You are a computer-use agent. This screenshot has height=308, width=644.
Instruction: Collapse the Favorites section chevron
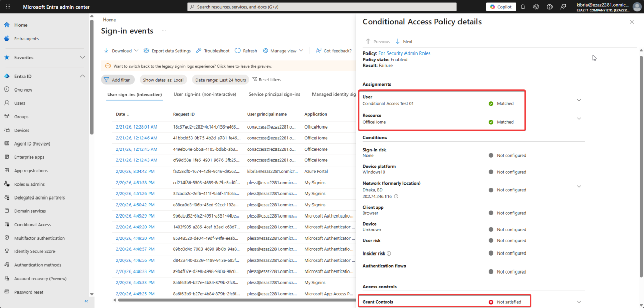(x=82, y=57)
